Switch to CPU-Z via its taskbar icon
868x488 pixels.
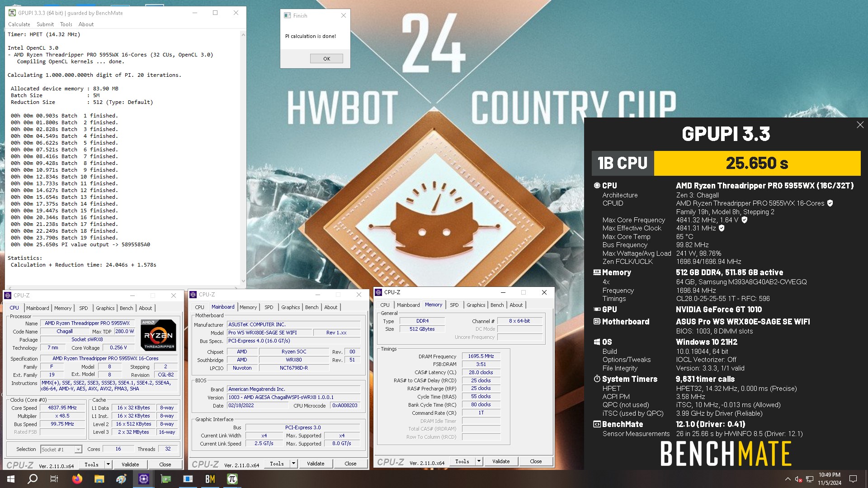(x=144, y=479)
